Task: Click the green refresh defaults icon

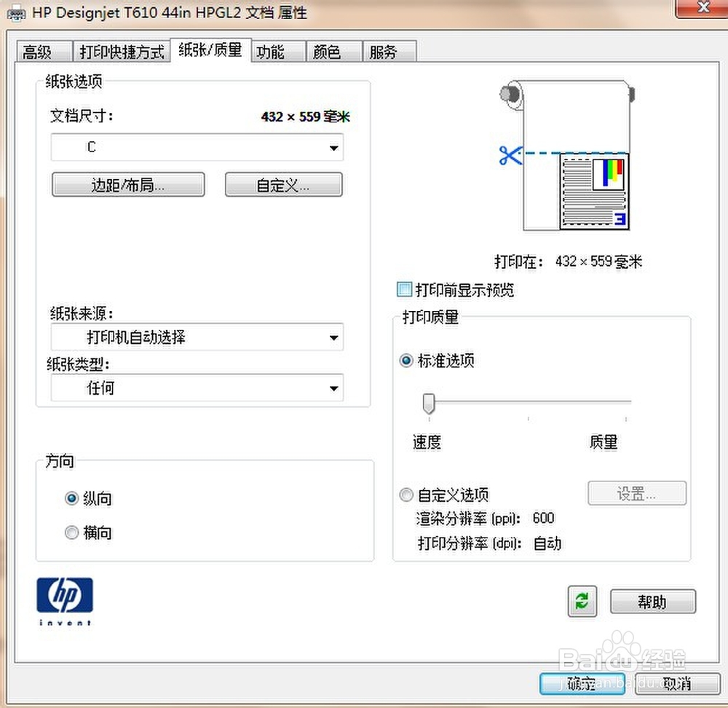Action: point(582,602)
